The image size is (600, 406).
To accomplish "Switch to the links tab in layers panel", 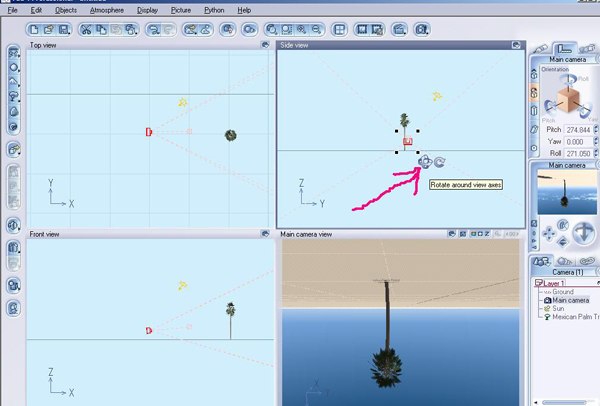I will click(x=587, y=261).
